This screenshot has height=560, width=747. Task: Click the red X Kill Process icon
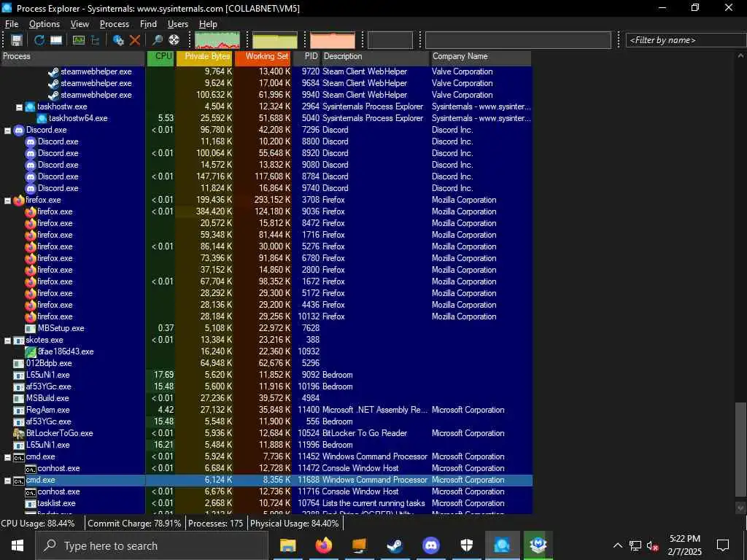[135, 41]
